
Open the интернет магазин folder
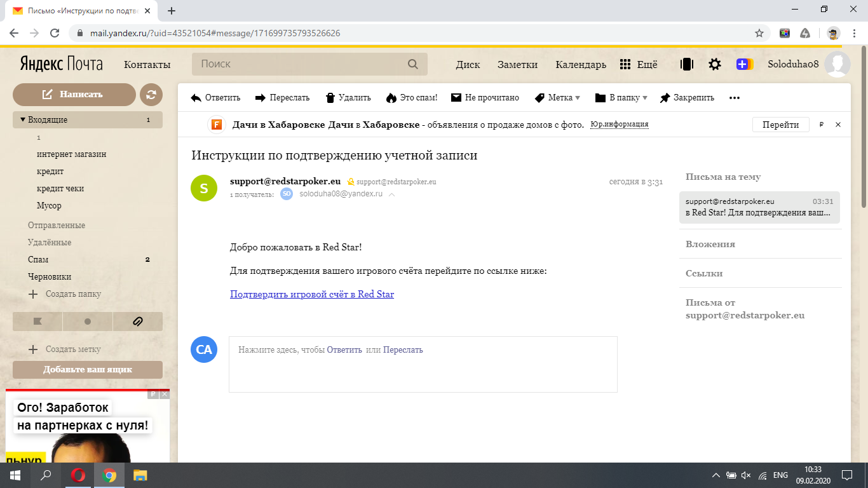[x=72, y=154]
